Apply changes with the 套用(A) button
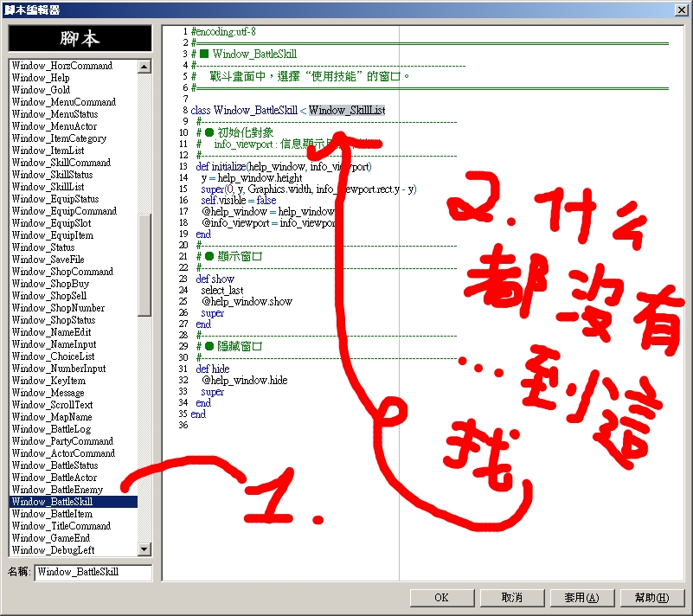693x616 pixels. [582, 598]
